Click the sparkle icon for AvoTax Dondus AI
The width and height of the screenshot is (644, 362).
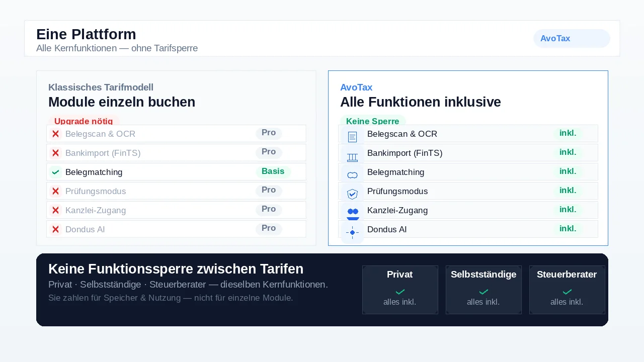tap(352, 232)
